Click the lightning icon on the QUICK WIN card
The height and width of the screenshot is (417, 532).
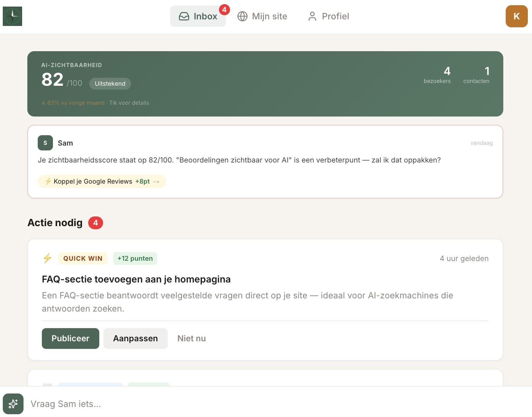click(x=47, y=258)
